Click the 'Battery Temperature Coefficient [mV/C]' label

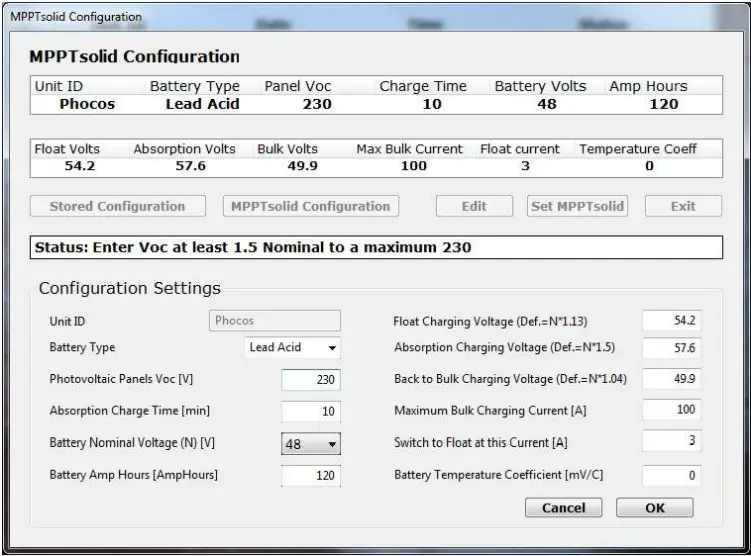(499, 475)
